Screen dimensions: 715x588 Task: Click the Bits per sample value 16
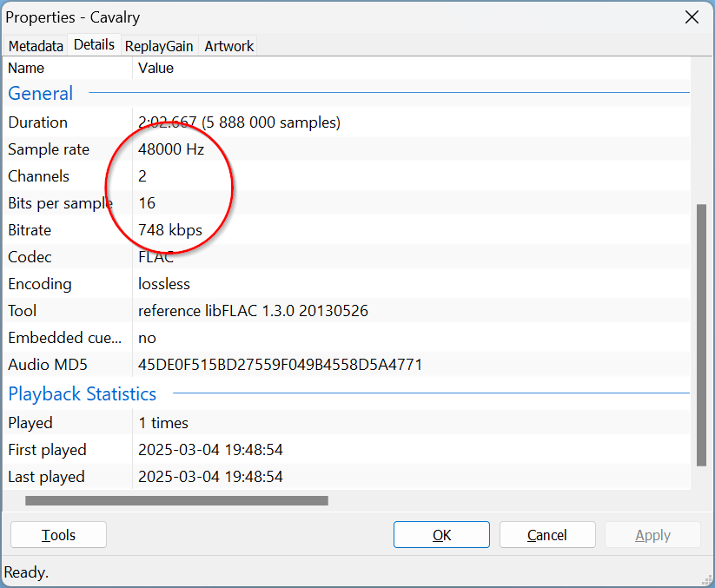click(147, 203)
